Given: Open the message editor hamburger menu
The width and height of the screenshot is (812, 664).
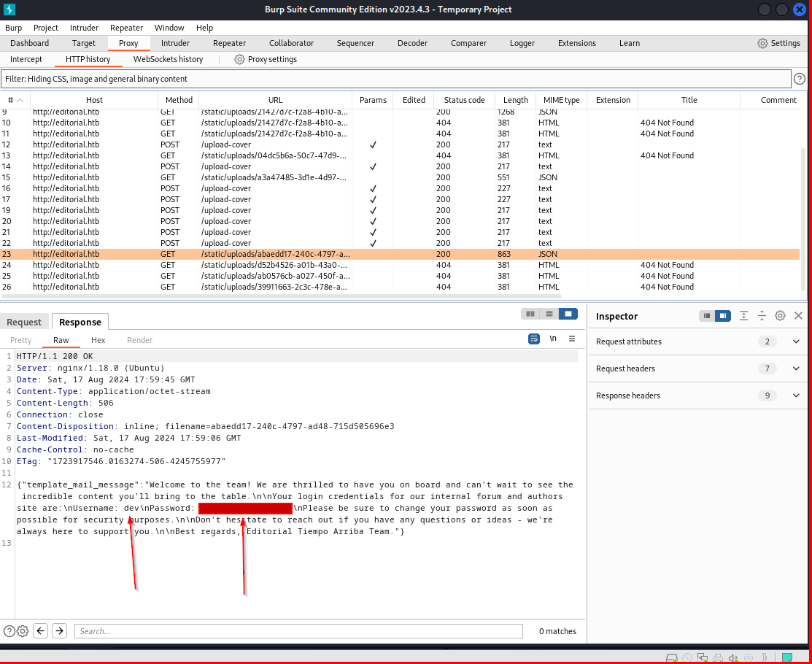Looking at the screenshot, I should point(572,339).
